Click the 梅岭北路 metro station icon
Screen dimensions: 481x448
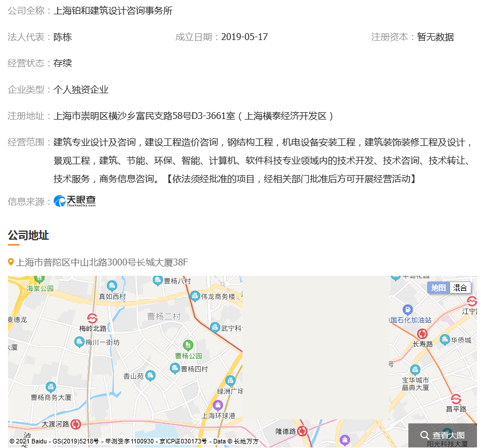tap(92, 319)
